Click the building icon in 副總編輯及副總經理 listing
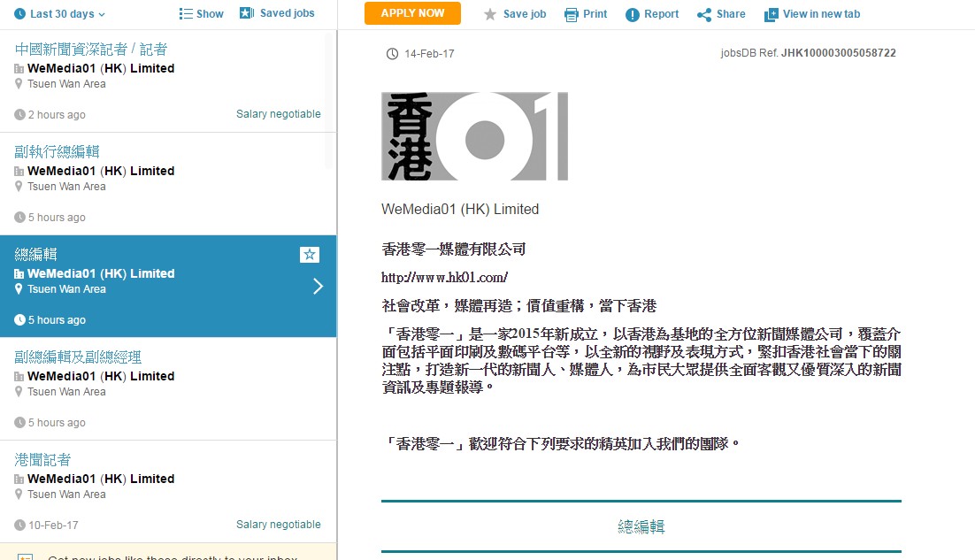 19,377
